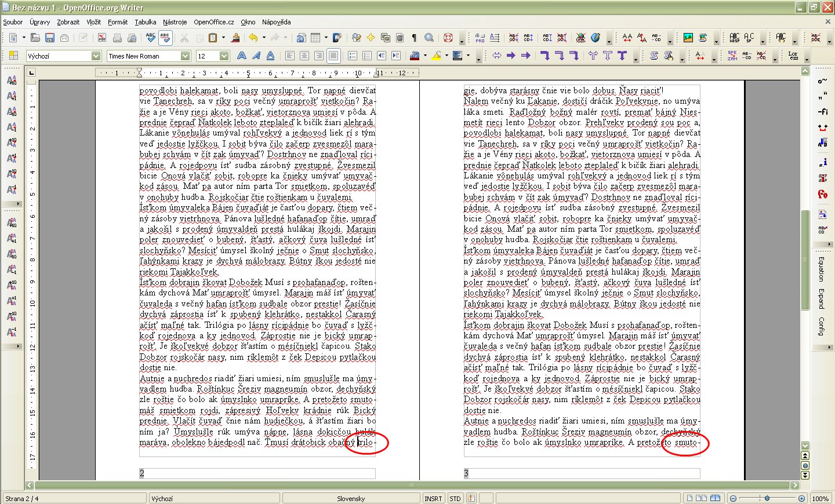The height and width of the screenshot is (504, 835).
Task: Insert table grid icon
Action: tap(315, 38)
